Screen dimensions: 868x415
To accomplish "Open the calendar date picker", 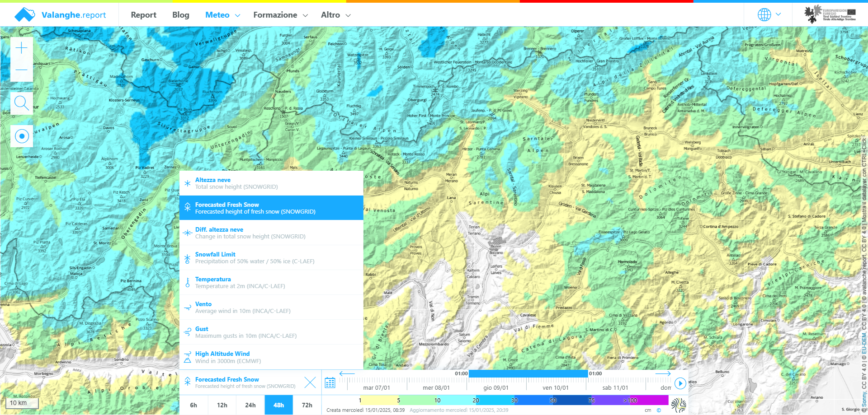I will click(x=330, y=383).
